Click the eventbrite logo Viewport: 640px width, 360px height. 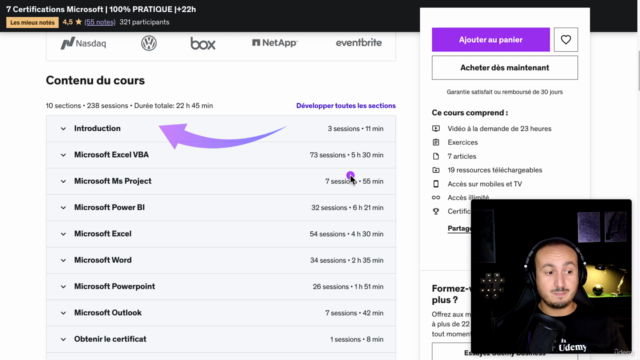359,42
